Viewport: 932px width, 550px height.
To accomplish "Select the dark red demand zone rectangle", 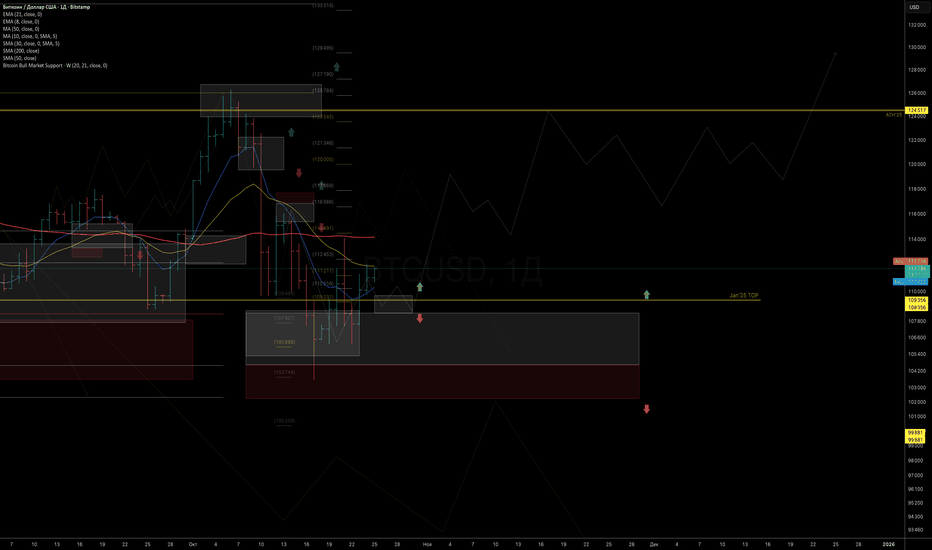I will click(x=442, y=382).
